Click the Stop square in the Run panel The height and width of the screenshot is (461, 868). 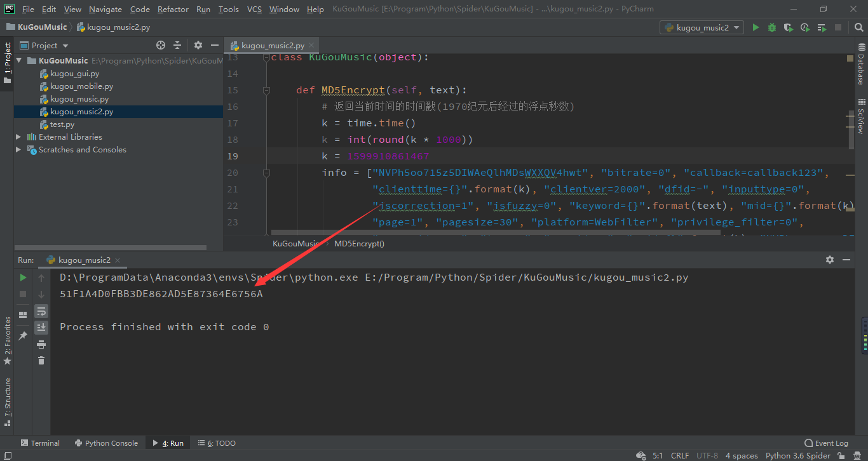pyautogui.click(x=23, y=294)
